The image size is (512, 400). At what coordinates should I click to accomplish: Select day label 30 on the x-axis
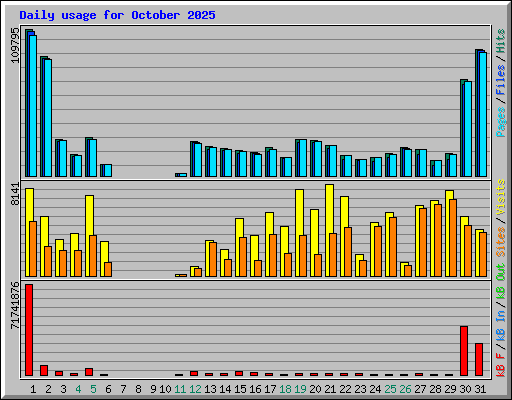click(x=465, y=389)
